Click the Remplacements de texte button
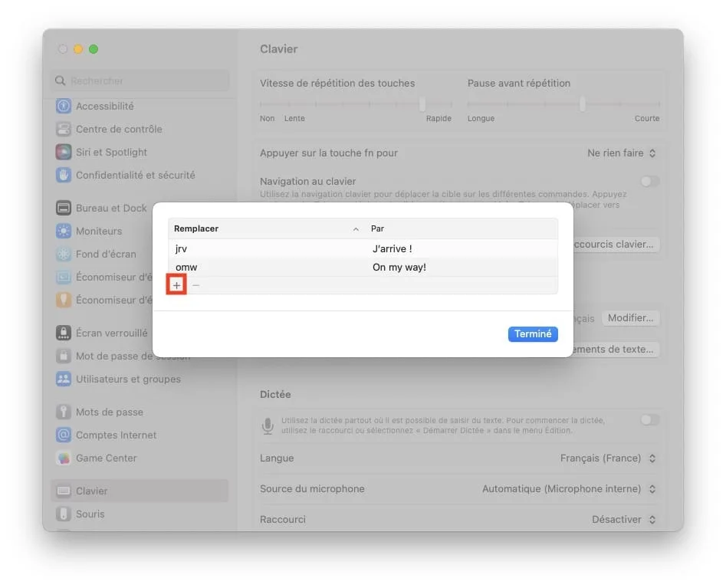 click(615, 350)
